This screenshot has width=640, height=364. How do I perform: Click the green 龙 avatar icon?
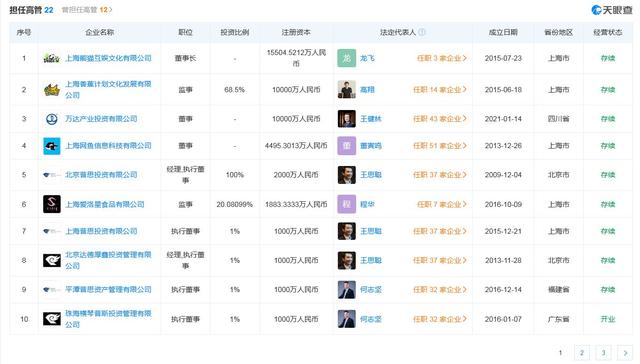coord(347,58)
